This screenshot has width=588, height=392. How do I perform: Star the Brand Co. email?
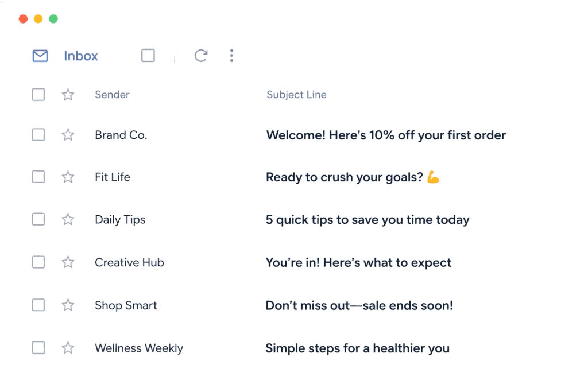68,134
